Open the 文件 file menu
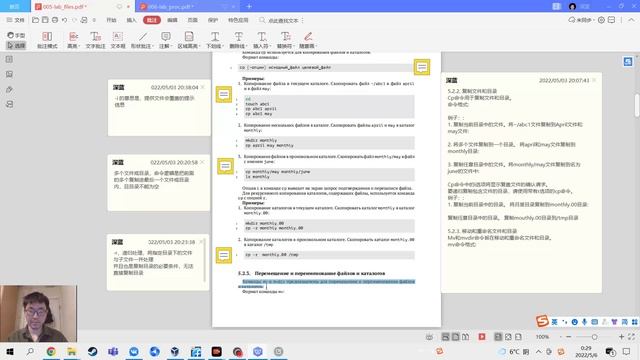 tap(16, 20)
